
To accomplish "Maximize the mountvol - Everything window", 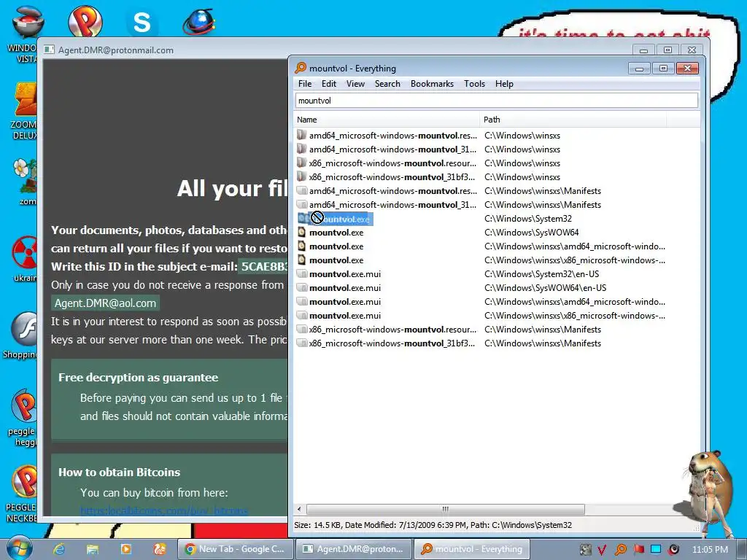I will coord(663,69).
